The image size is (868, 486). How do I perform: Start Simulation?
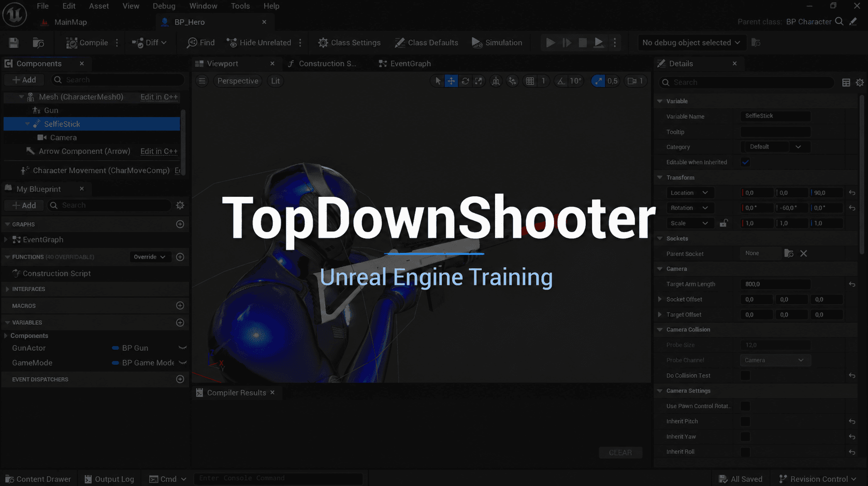click(497, 42)
